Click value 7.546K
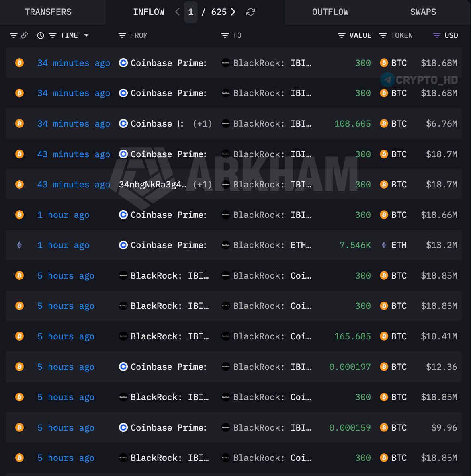 (355, 245)
